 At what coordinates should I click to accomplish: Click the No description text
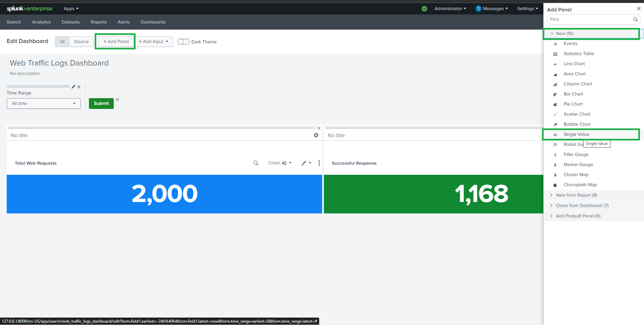25,74
